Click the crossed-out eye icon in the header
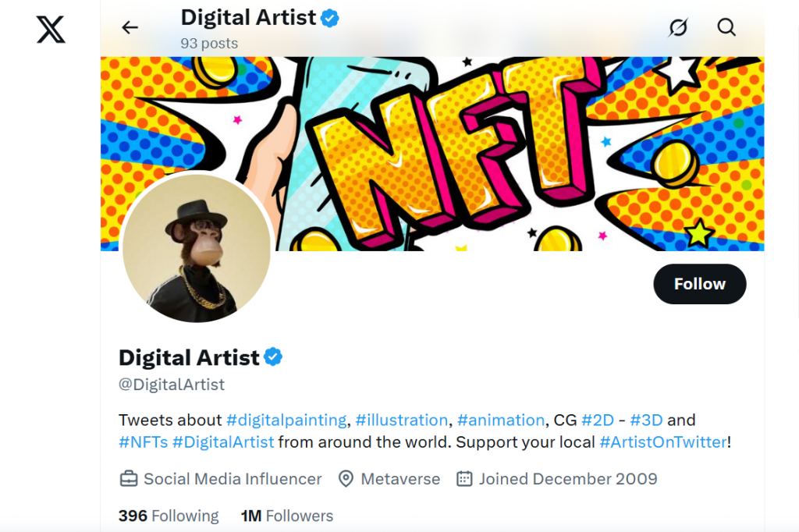Image resolution: width=799 pixels, height=532 pixels. point(677,27)
